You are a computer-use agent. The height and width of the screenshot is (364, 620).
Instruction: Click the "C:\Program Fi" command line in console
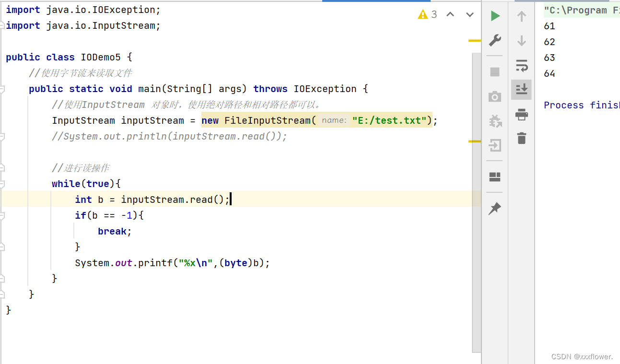[582, 10]
